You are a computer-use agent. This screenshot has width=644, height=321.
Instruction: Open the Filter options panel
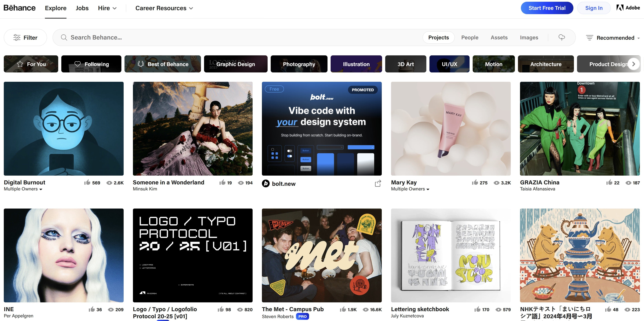(x=25, y=38)
